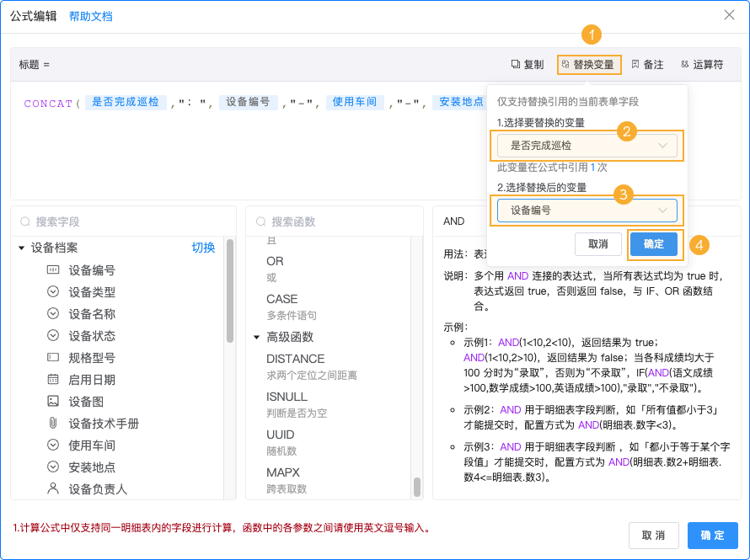Open the 帮助文档 link

pyautogui.click(x=90, y=16)
